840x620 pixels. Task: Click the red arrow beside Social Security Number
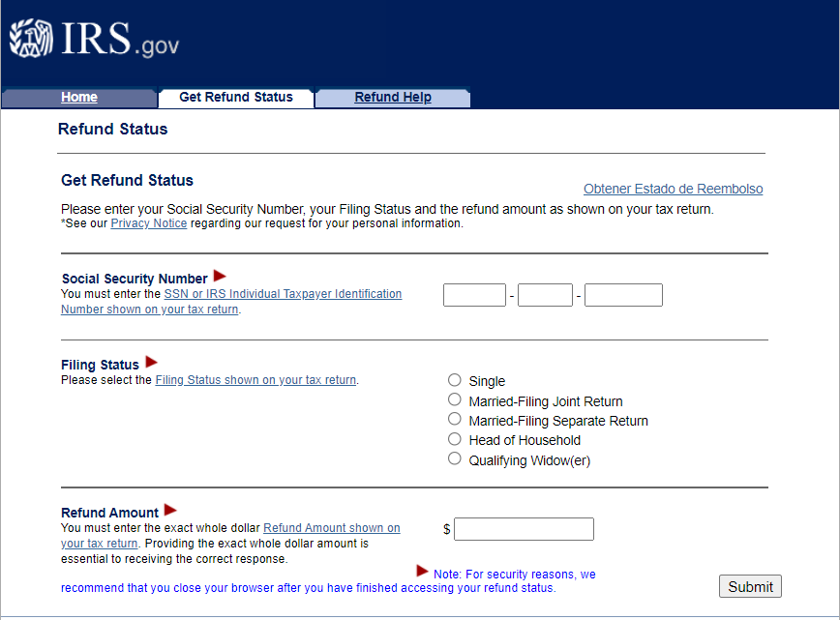coord(220,276)
